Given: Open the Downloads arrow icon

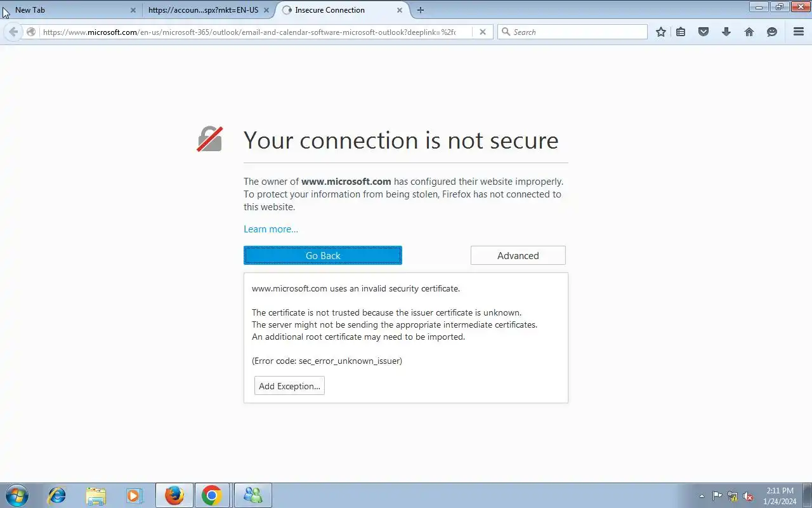Looking at the screenshot, I should (726, 32).
